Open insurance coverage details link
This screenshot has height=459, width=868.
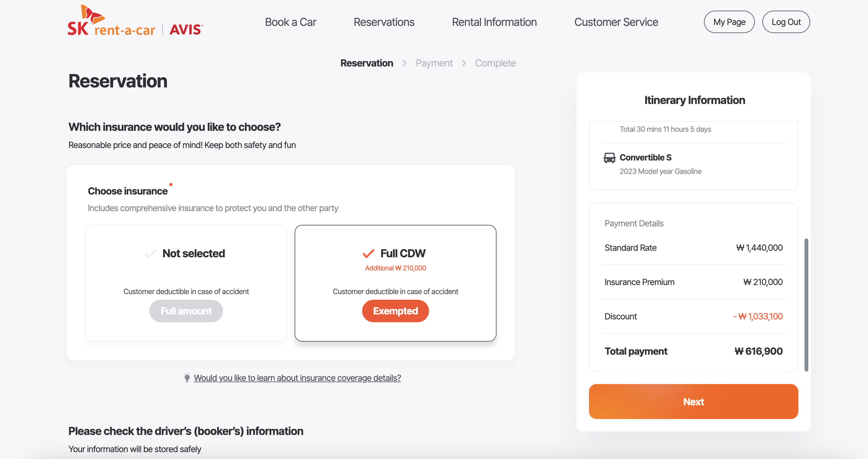pos(297,378)
